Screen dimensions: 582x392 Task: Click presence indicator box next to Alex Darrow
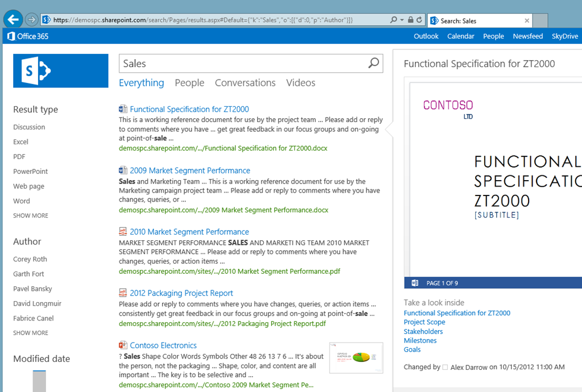point(445,367)
